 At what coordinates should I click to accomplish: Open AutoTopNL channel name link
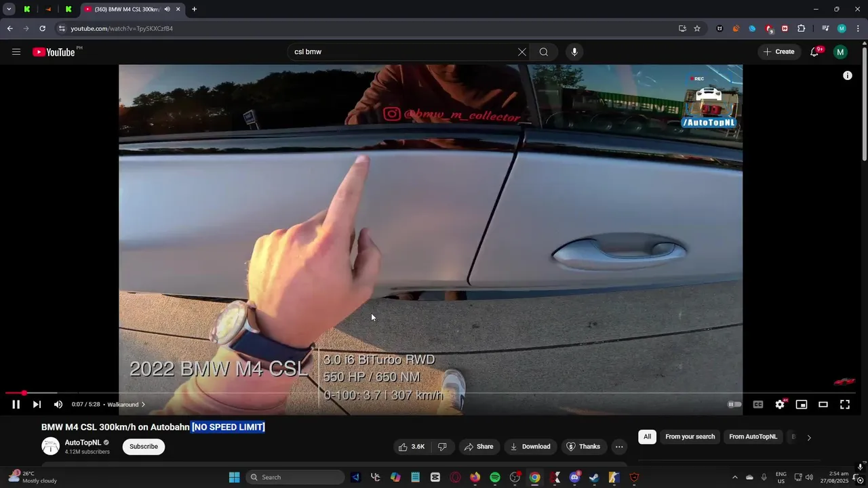tap(83, 443)
